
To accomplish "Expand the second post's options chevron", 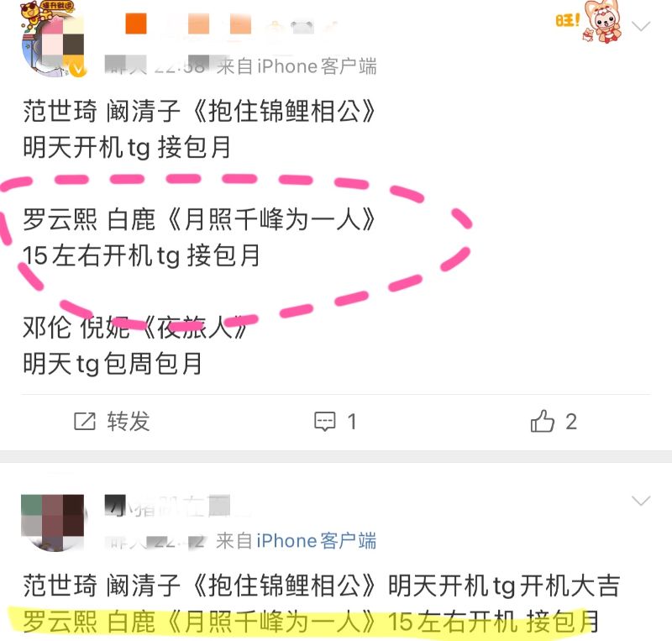I will coord(641,501).
